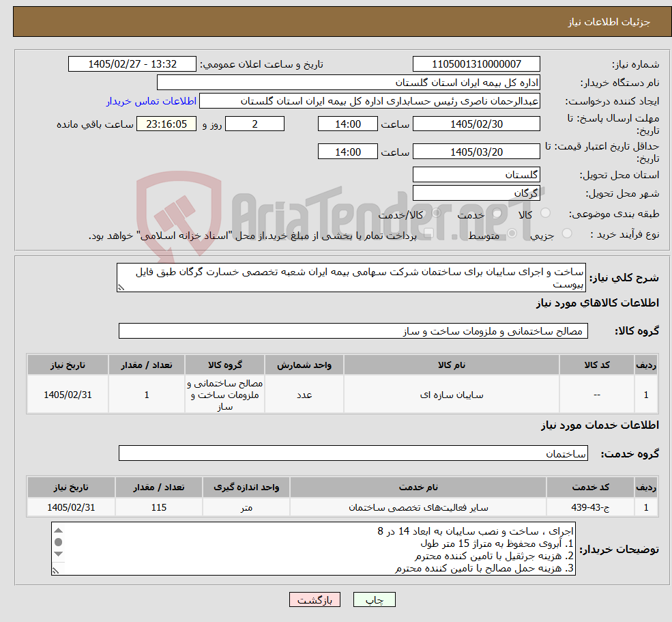This screenshot has width=672, height=622.
Task: Click goods table header گروه کالا
Action: (224, 365)
